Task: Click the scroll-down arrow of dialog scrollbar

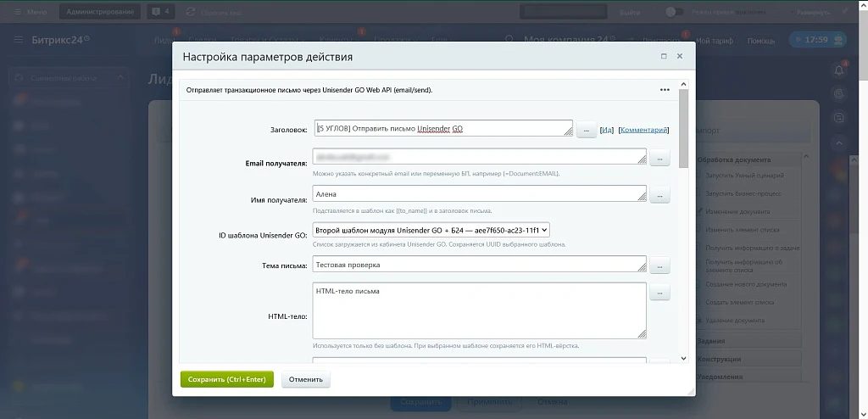Action: (x=684, y=359)
